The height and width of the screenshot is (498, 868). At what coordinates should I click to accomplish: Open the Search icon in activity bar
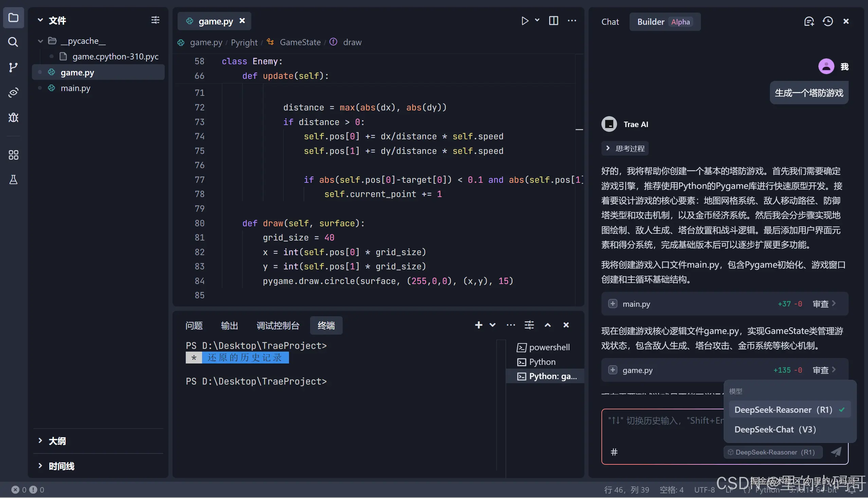13,42
